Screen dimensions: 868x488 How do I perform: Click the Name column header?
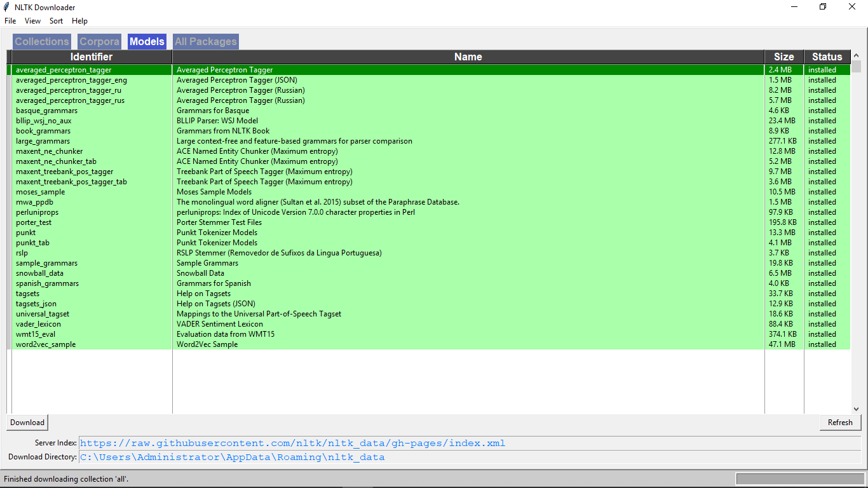tap(468, 57)
